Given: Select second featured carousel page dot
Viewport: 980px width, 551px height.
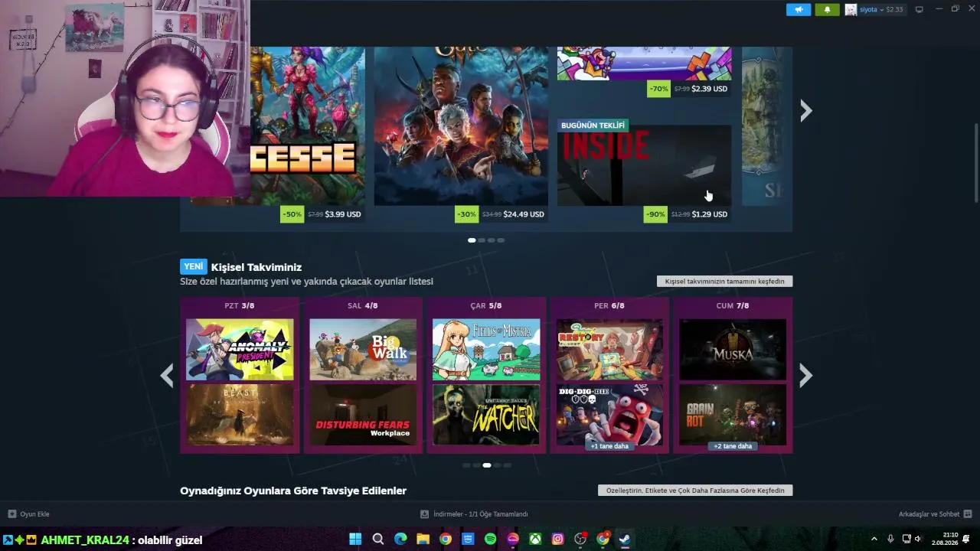Looking at the screenshot, I should pyautogui.click(x=482, y=240).
